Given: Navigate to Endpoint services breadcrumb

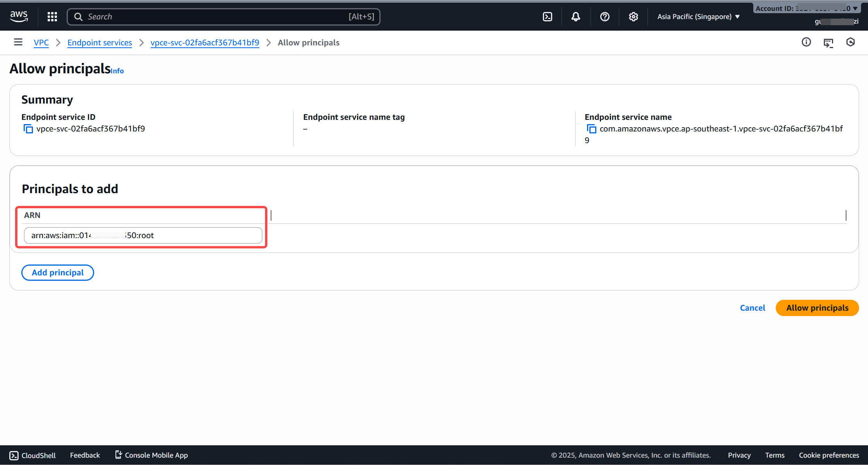Looking at the screenshot, I should click(100, 43).
